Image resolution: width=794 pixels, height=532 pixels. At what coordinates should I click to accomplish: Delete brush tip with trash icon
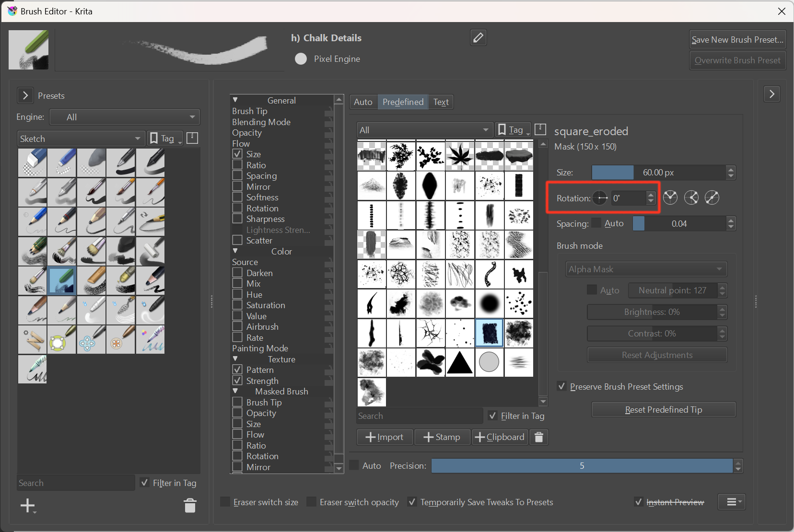tap(538, 437)
